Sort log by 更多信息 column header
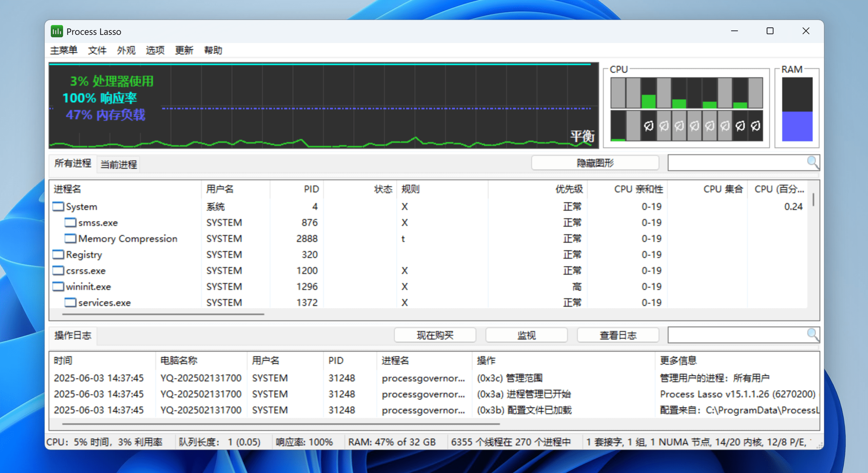 (x=737, y=361)
